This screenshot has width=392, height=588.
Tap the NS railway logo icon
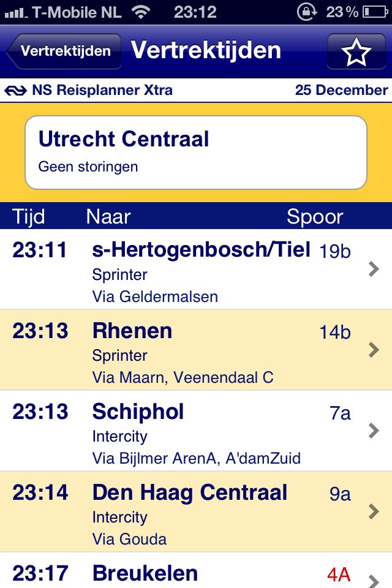point(15,91)
